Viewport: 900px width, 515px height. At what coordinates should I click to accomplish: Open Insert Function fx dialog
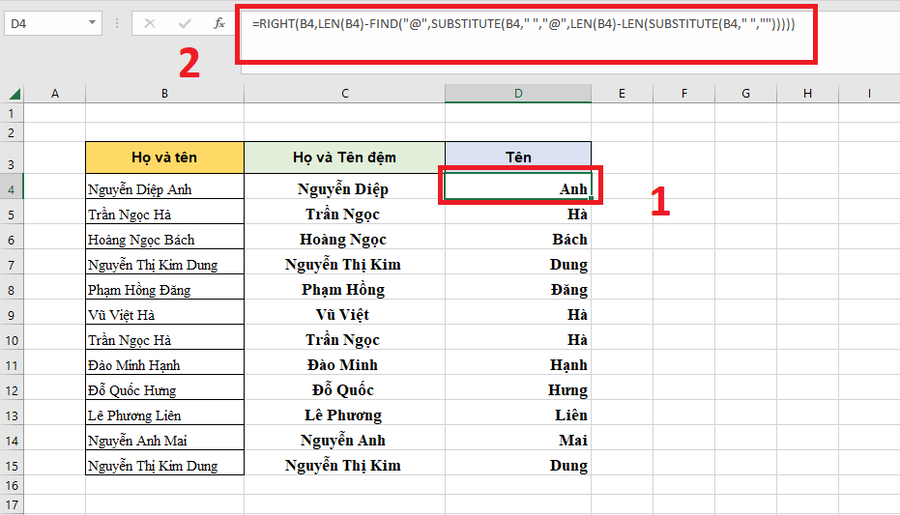pyautogui.click(x=219, y=24)
